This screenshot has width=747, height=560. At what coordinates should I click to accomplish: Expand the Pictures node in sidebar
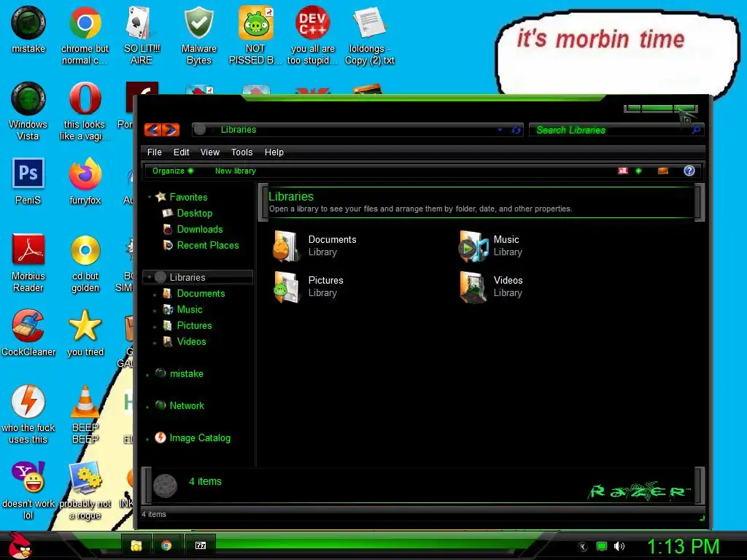point(155,327)
